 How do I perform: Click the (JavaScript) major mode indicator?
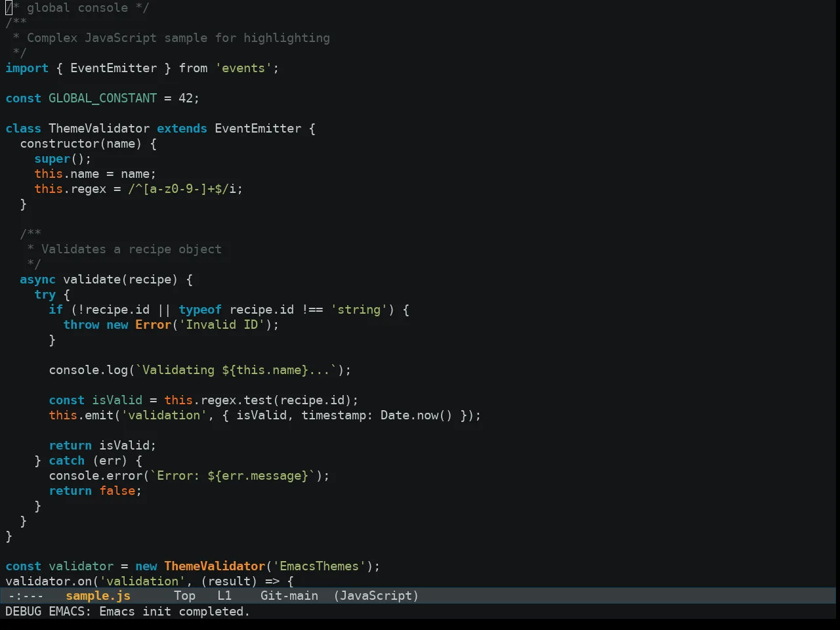376,596
